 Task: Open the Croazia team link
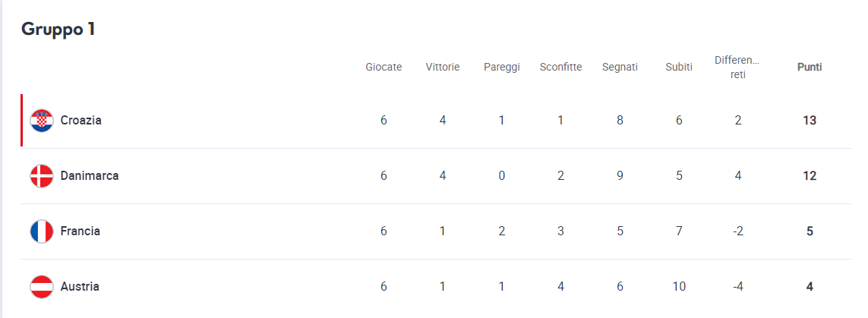point(80,120)
